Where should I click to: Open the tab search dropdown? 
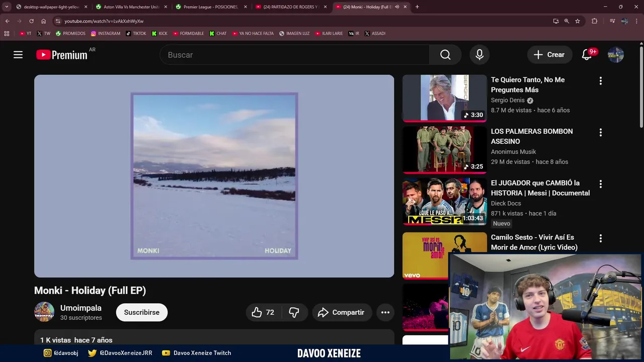point(7,7)
